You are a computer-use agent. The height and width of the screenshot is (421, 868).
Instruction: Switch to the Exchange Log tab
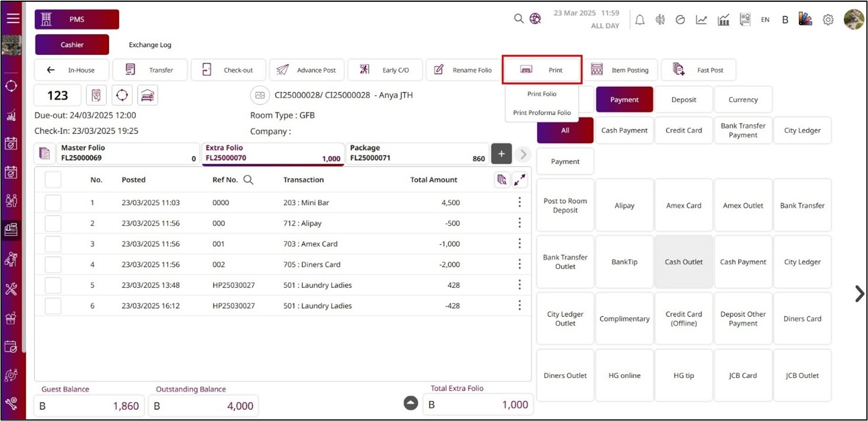[150, 45]
